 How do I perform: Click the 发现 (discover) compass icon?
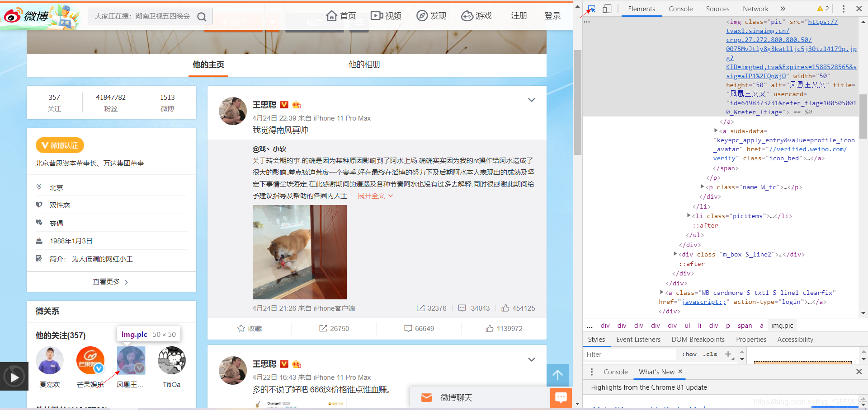tap(422, 15)
